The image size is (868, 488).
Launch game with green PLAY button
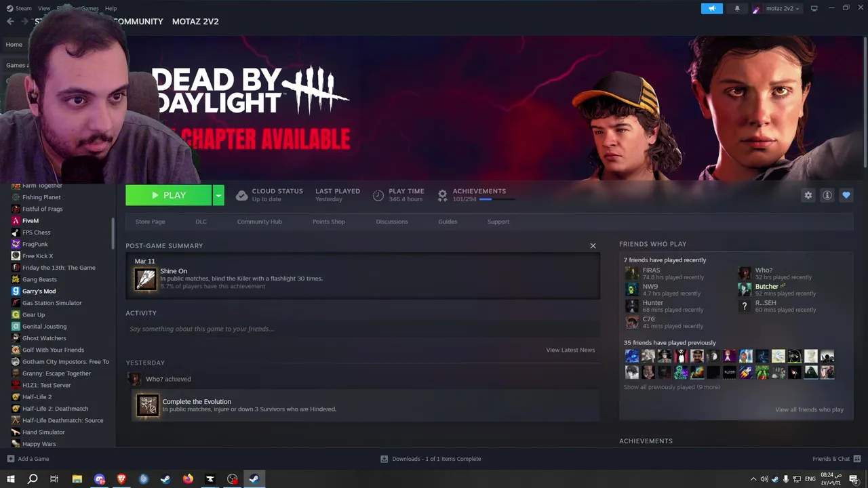coord(168,195)
